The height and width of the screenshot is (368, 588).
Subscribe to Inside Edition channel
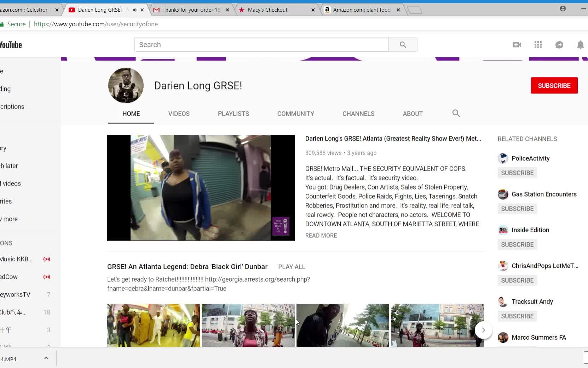[517, 244]
